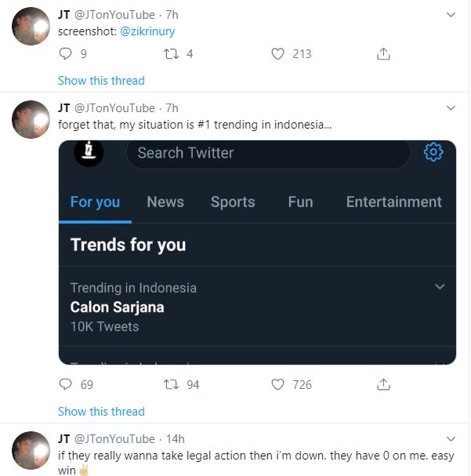Retweet the tweet with 94 retweets
Viewport: 471px width, 476px height.
171,384
